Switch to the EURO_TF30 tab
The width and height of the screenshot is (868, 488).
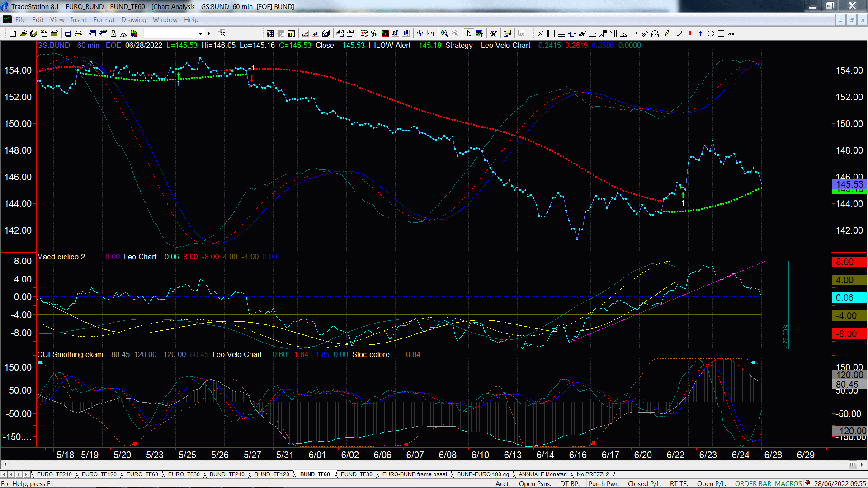click(184, 474)
